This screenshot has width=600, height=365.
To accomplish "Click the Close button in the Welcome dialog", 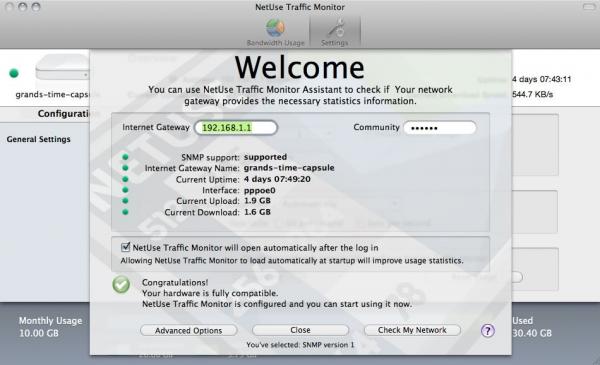I will [300, 330].
